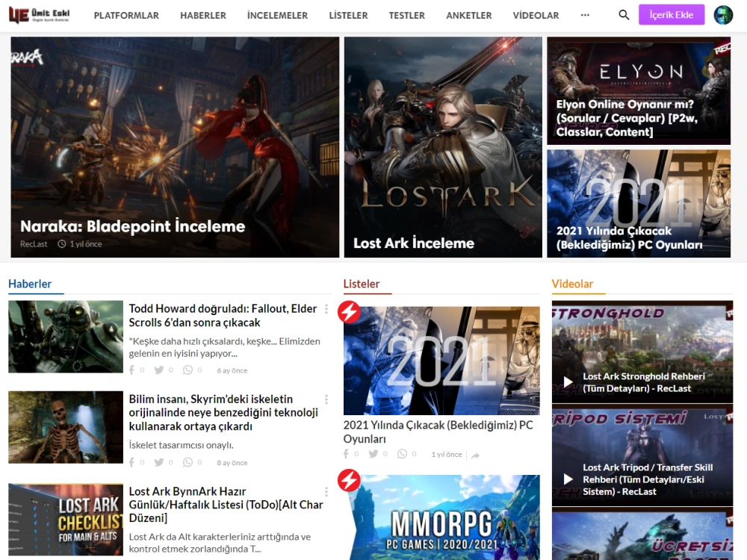Open the ANKETLER menu item
Viewport: 747px width, 560px height.
(469, 15)
